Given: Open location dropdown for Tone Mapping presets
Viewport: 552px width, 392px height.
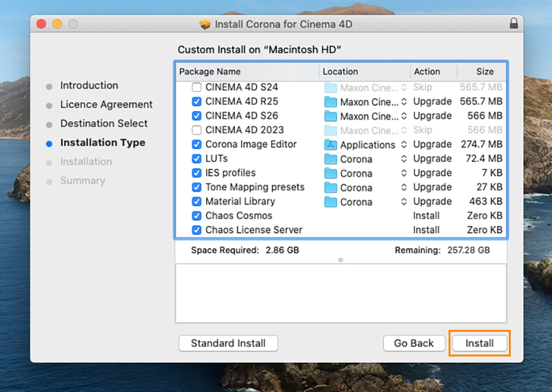Looking at the screenshot, I should point(404,187).
